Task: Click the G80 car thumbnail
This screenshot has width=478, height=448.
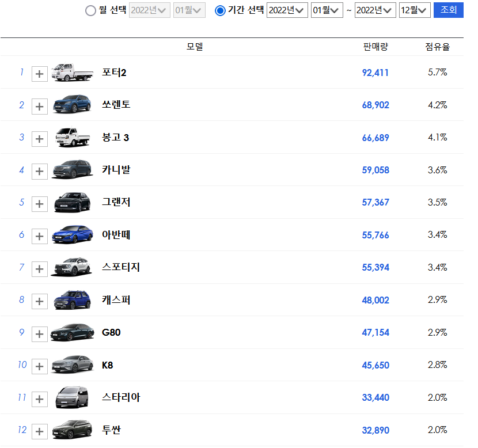Action: pyautogui.click(x=71, y=332)
